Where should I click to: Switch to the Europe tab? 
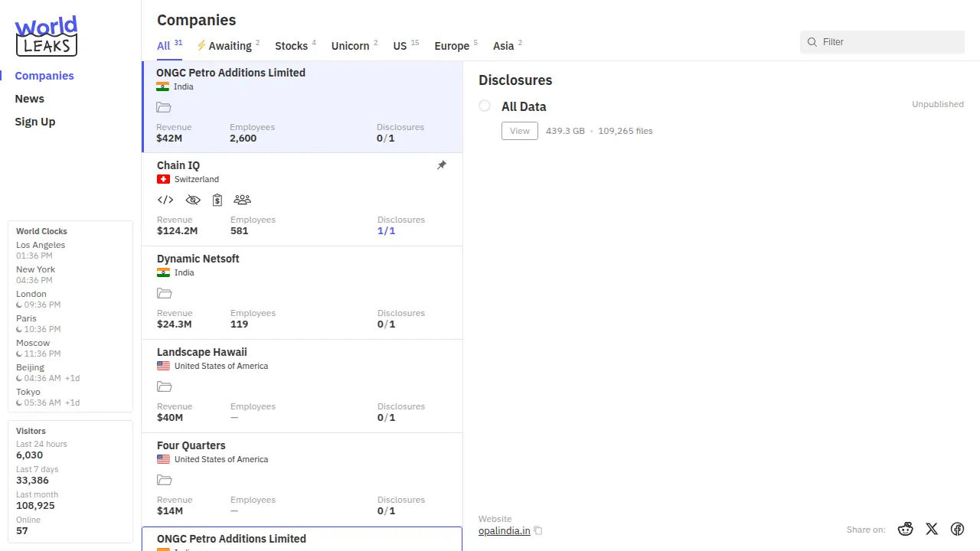pos(452,46)
